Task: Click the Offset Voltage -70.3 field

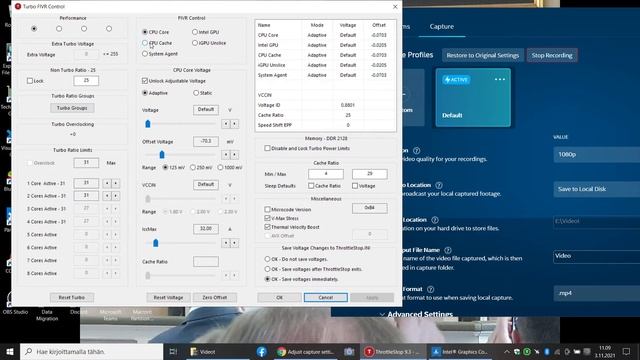Action: (206, 141)
